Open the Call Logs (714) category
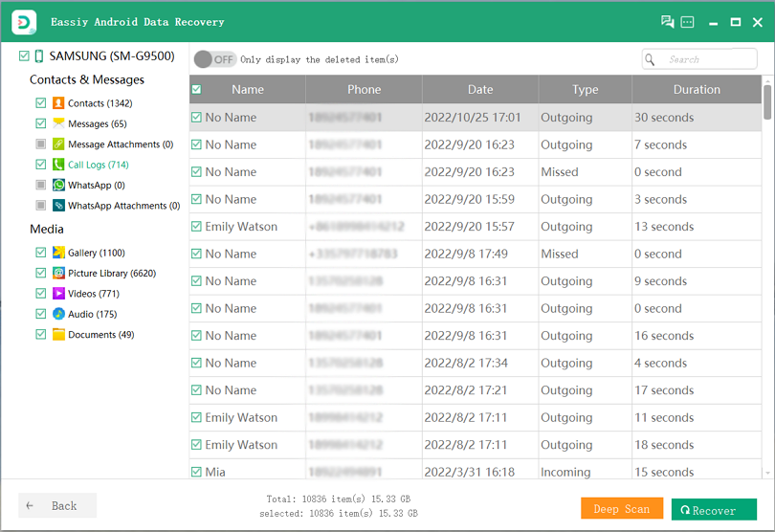Screen dimensions: 775x532 [99, 165]
